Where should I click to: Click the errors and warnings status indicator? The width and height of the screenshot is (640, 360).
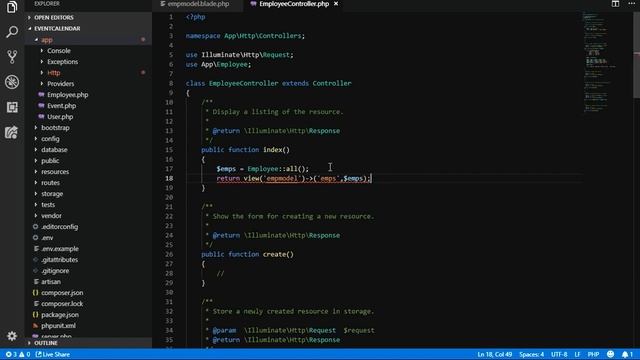pyautogui.click(x=18, y=354)
